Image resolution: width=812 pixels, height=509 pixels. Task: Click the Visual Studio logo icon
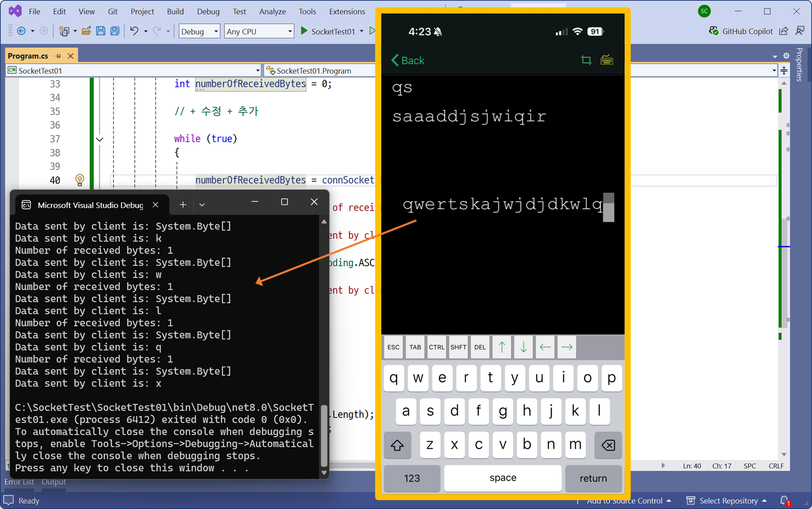[15, 10]
